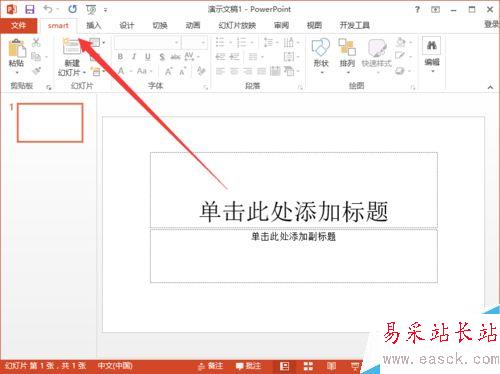Switch to Normal view icon in status bar

pos(284,366)
